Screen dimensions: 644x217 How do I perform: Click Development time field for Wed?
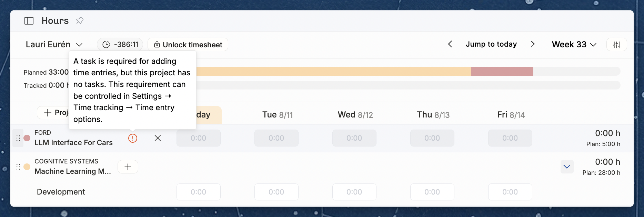(354, 192)
